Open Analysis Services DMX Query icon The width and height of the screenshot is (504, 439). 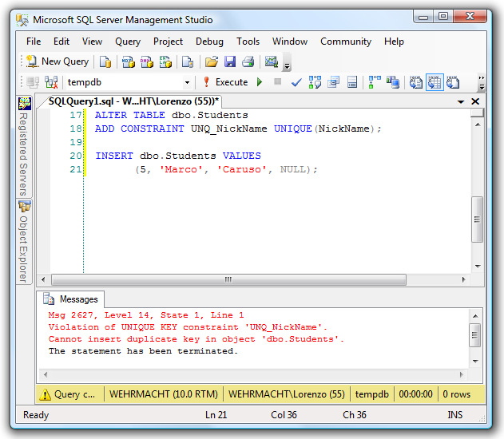click(x=147, y=61)
